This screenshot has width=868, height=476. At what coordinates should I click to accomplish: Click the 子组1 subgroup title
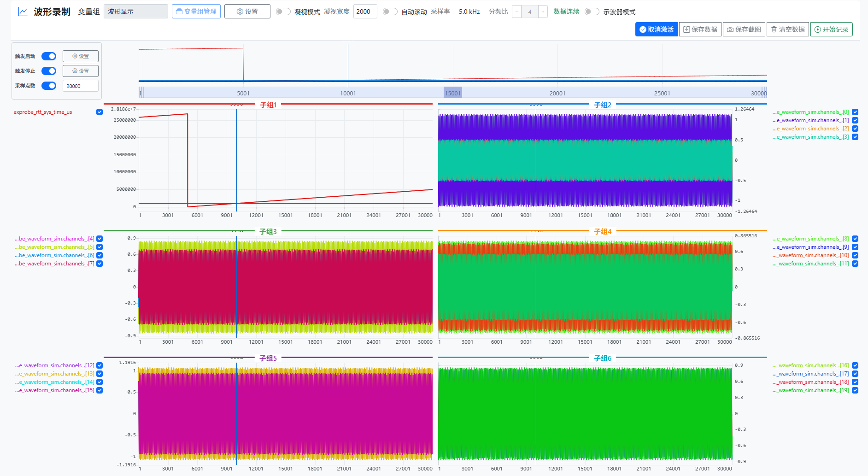[268, 105]
